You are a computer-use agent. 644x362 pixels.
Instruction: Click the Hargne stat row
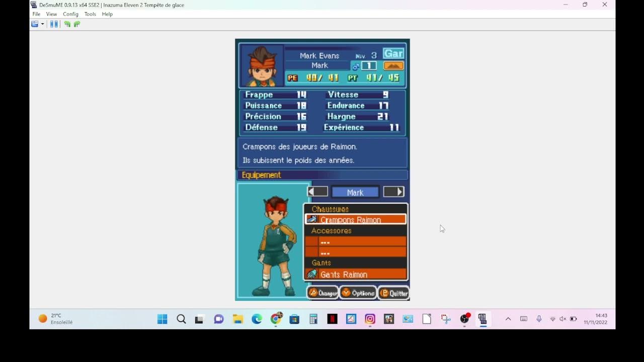pyautogui.click(x=358, y=116)
